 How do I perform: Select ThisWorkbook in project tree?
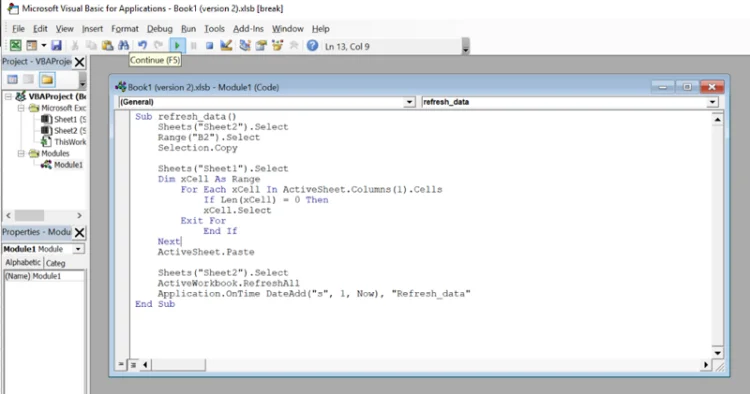point(63,142)
